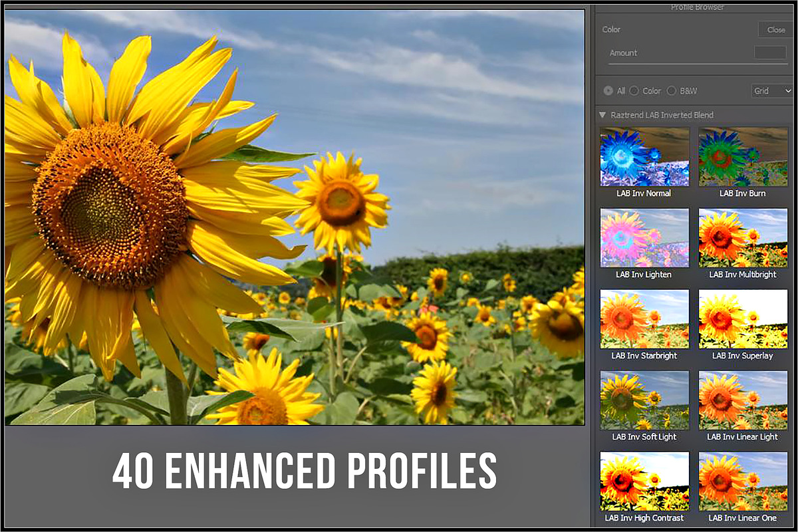The image size is (798, 532).
Task: Collapse the Raztrend LAB Inverted Blend group
Action: (602, 115)
